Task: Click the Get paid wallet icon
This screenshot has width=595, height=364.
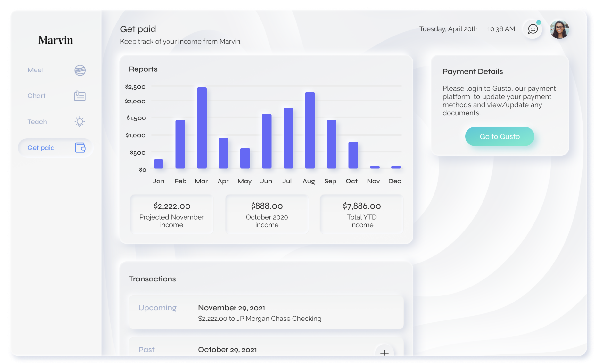Action: tap(80, 148)
